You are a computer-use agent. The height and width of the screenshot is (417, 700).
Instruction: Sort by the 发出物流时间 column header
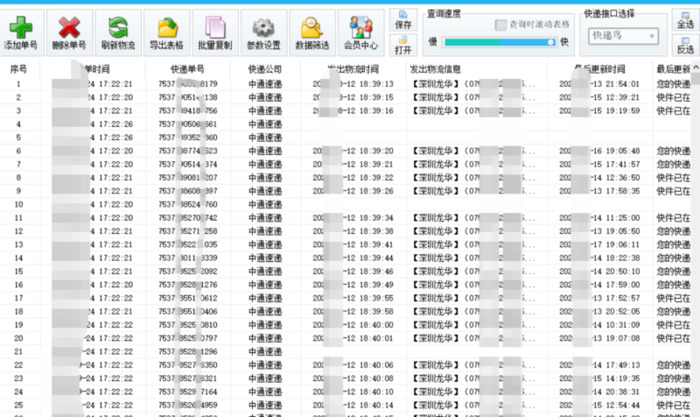[353, 69]
